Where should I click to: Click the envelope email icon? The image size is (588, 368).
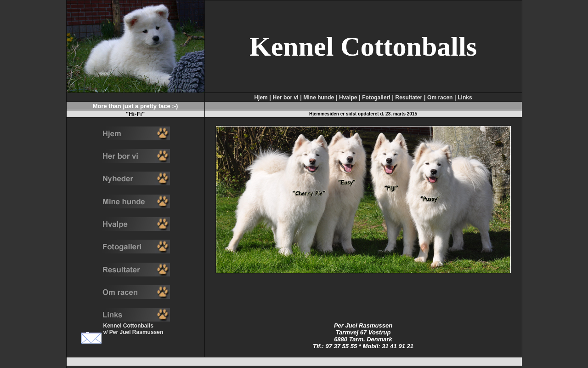pyautogui.click(x=91, y=338)
